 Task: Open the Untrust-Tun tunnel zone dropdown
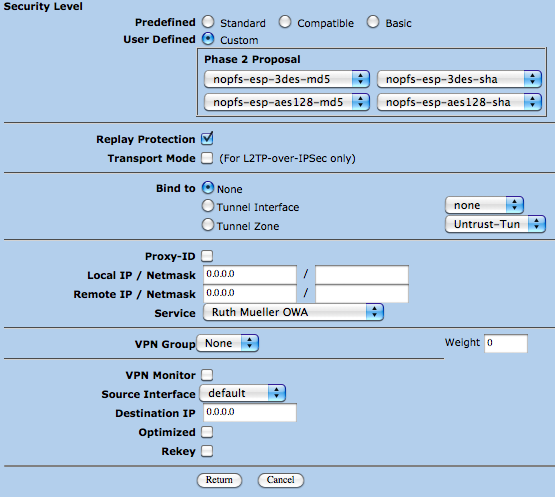495,224
